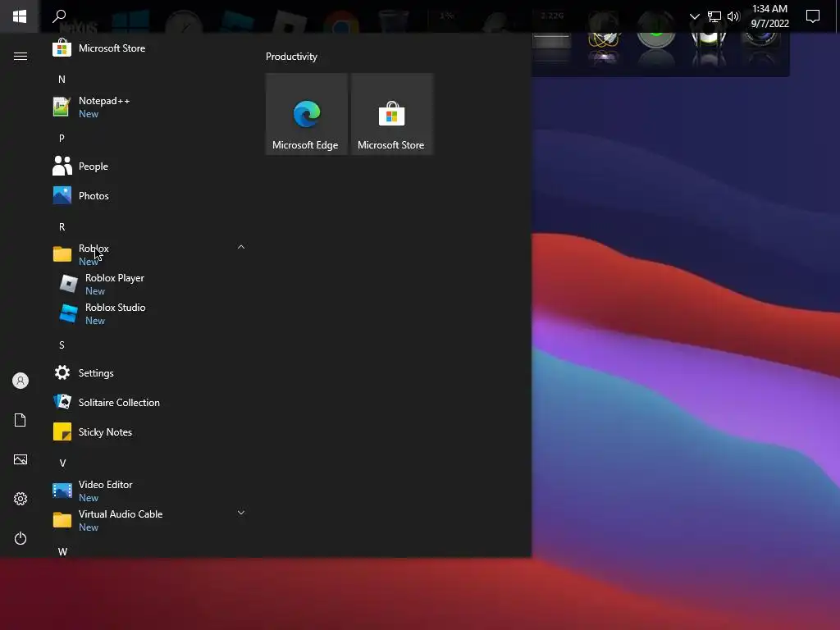Open the clock showing 1:34 AM
Viewport: 840px width, 630px height.
point(769,16)
